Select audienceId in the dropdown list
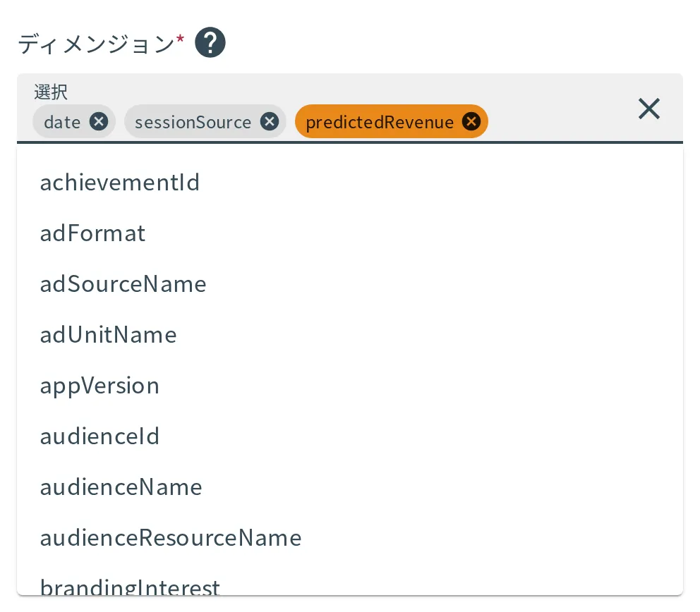This screenshot has width=700, height=612. tap(350, 436)
